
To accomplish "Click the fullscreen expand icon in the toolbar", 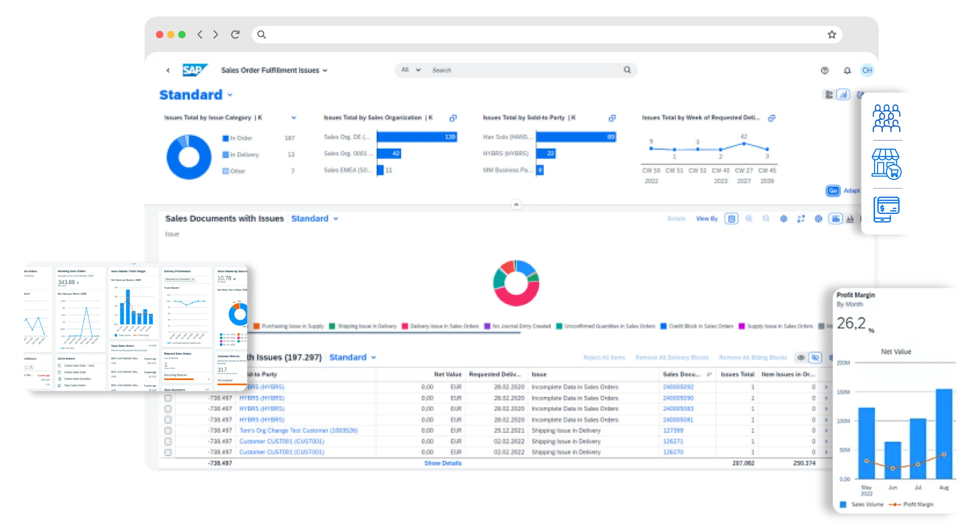I will coord(802,219).
